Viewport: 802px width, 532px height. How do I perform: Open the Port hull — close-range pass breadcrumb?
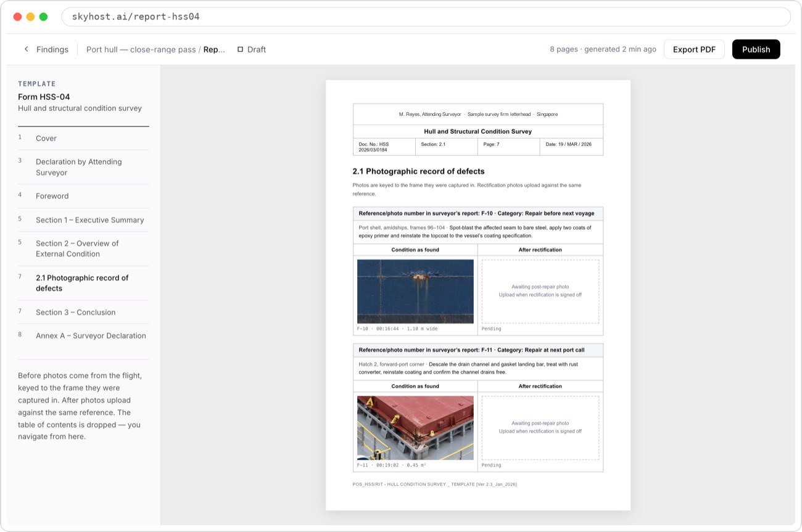141,49
